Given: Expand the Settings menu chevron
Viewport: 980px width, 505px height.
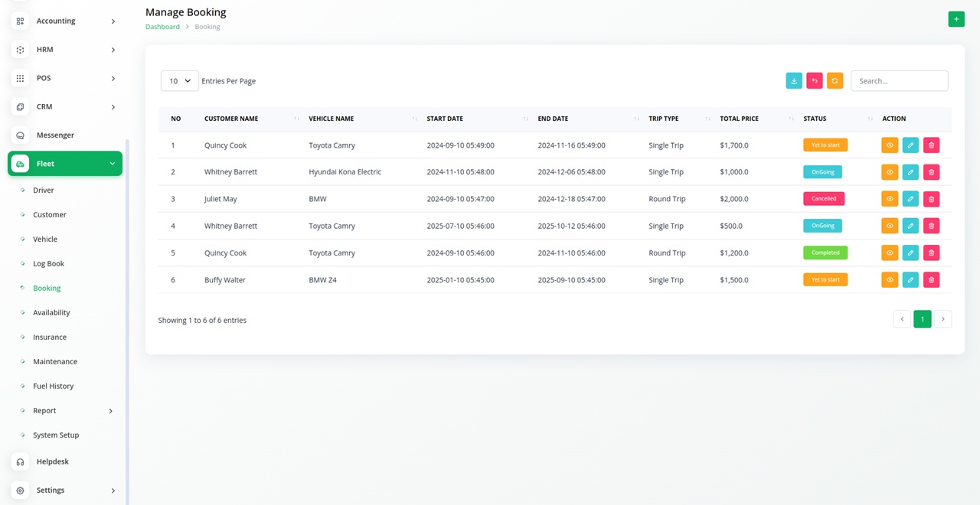Looking at the screenshot, I should (113, 490).
